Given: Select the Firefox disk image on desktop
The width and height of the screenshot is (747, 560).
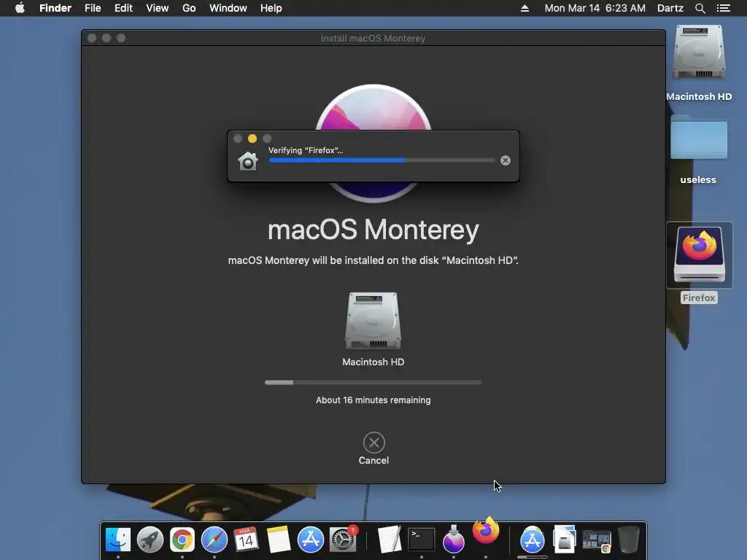Looking at the screenshot, I should [x=700, y=254].
